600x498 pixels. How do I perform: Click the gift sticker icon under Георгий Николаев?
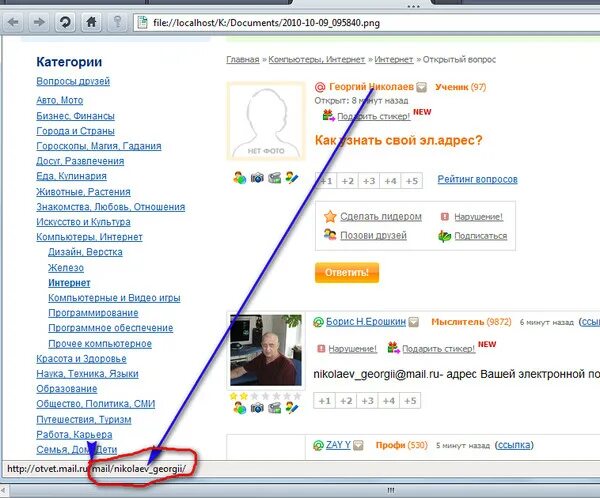[328, 115]
